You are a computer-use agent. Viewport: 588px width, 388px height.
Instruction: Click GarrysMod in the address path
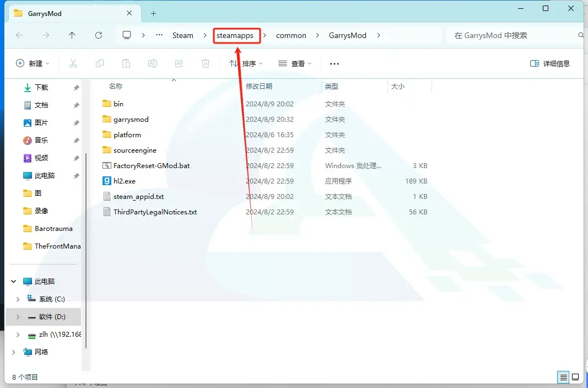(348, 35)
